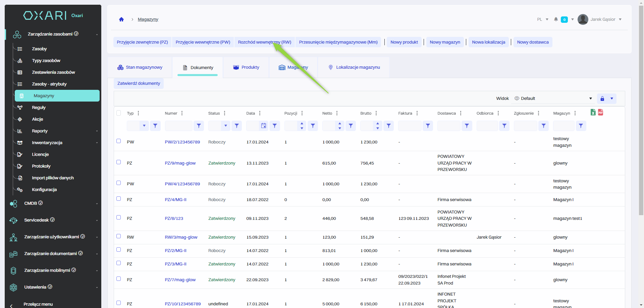Check the box for PW/2/123456789 row
This screenshot has height=308, width=644.
(118, 141)
